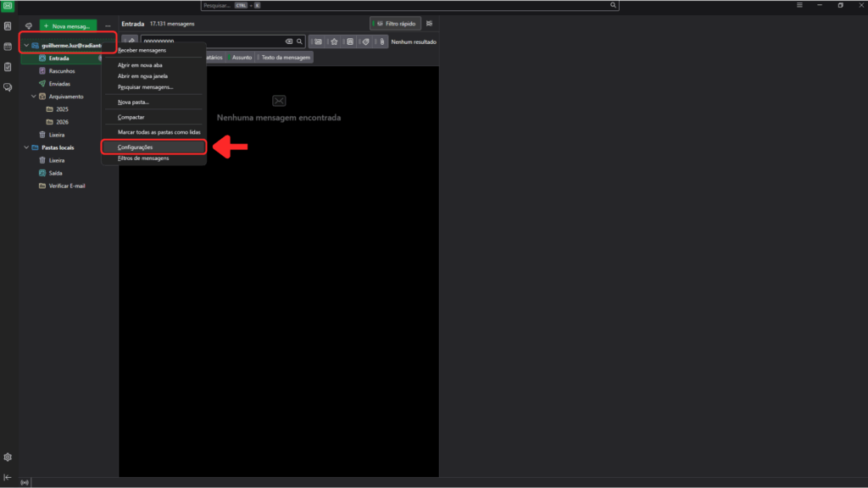868x488 pixels.
Task: Open Address Book from the left sidebar
Action: point(8,26)
